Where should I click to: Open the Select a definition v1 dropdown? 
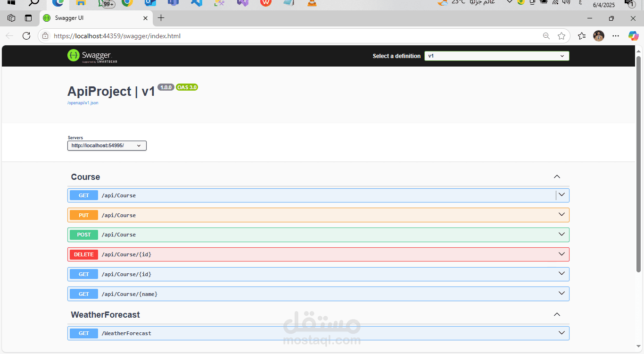[496, 56]
